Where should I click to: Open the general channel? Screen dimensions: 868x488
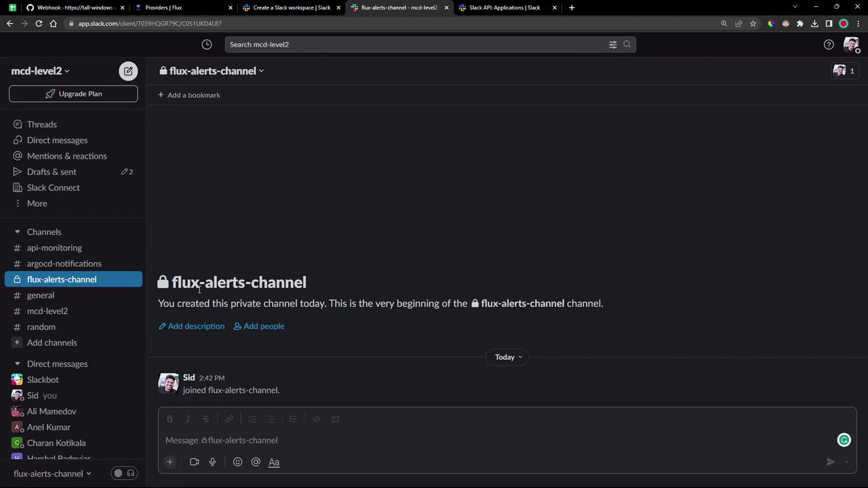click(41, 296)
